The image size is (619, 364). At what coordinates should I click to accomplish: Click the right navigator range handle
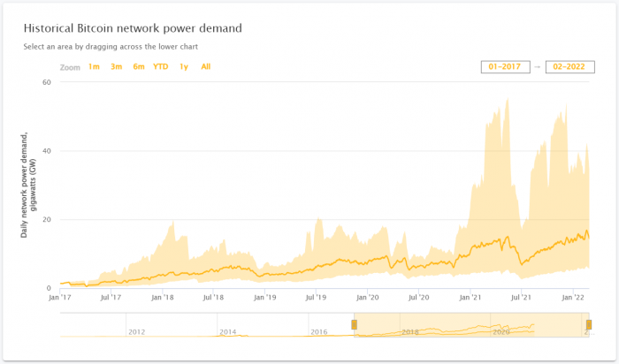coord(587,325)
